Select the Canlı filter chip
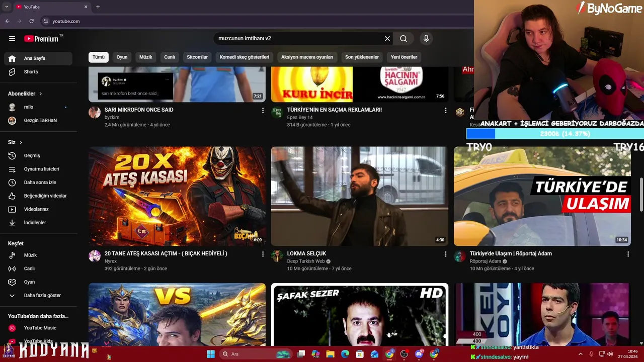 [x=170, y=57]
